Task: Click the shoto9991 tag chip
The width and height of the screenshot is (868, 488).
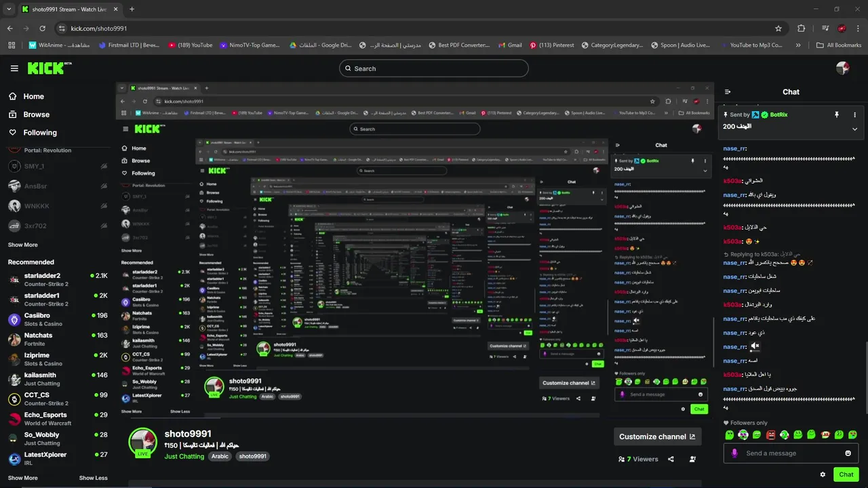Action: coord(252,457)
